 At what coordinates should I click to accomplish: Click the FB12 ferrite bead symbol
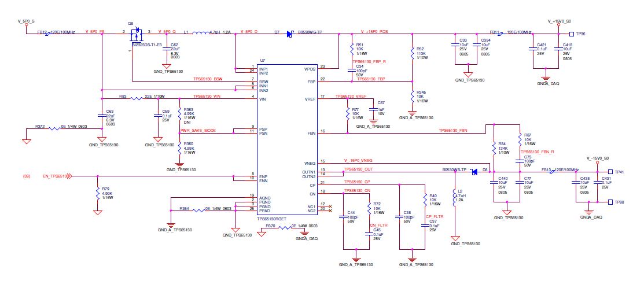click(49, 34)
